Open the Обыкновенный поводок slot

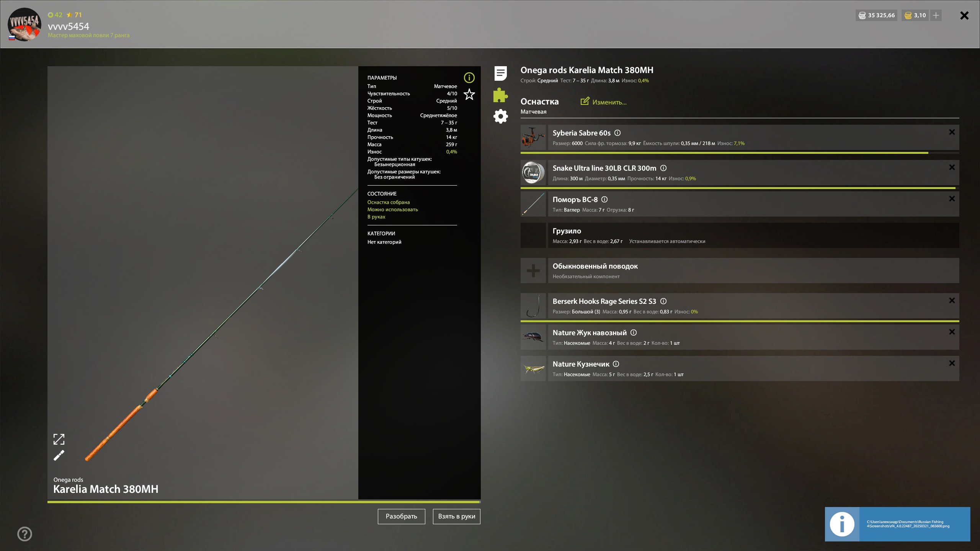(753, 271)
